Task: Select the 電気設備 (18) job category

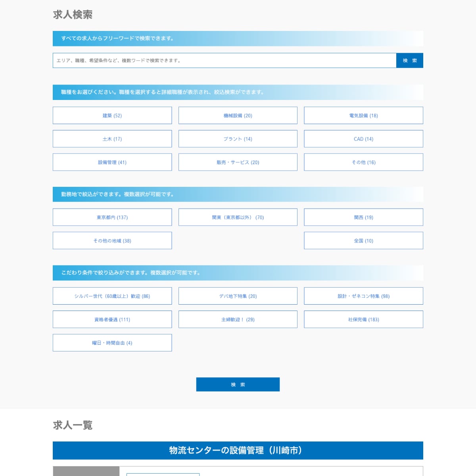Action: point(364,115)
